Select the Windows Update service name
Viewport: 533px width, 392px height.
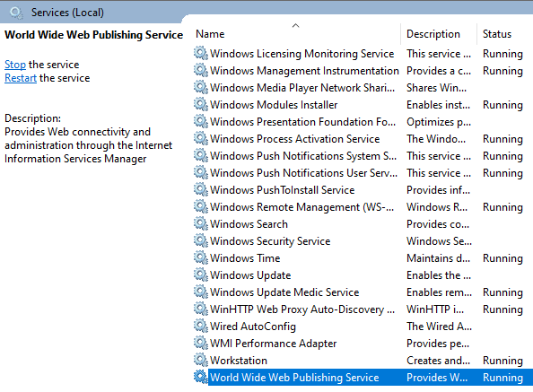tap(250, 275)
